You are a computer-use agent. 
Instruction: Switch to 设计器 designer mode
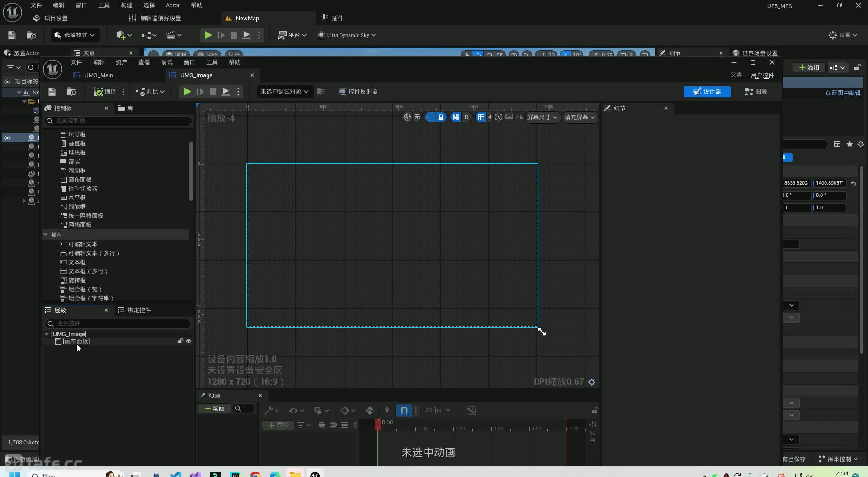[707, 92]
